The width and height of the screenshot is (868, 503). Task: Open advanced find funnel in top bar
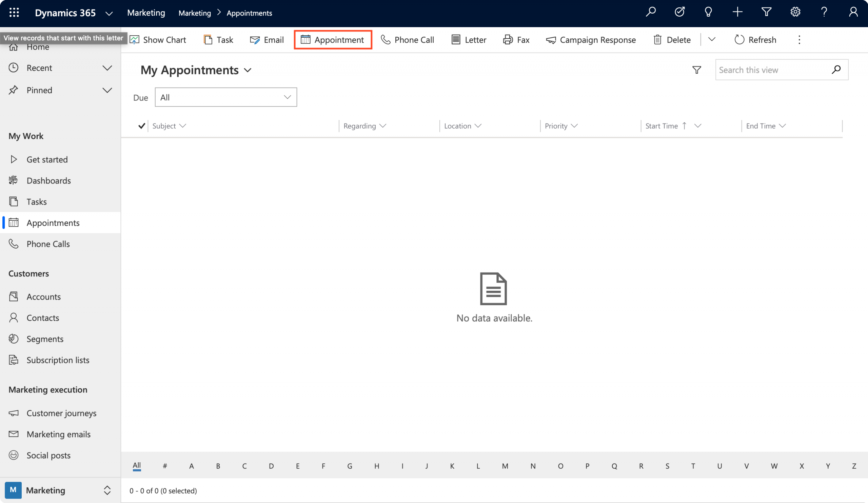(x=766, y=12)
